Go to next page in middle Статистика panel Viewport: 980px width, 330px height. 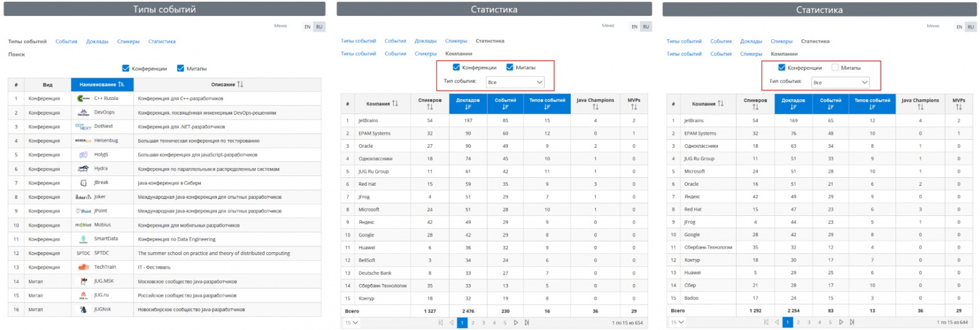click(516, 323)
